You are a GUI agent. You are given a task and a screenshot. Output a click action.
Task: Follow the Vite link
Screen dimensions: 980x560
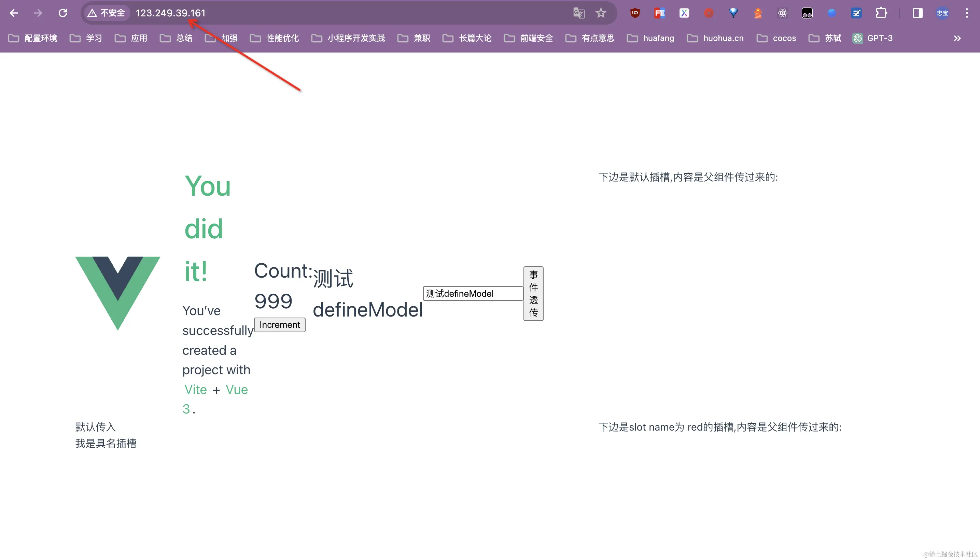pos(195,389)
